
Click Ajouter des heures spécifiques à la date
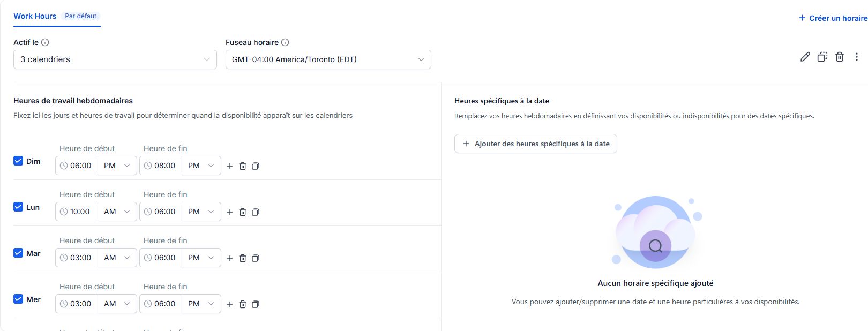[x=536, y=144]
